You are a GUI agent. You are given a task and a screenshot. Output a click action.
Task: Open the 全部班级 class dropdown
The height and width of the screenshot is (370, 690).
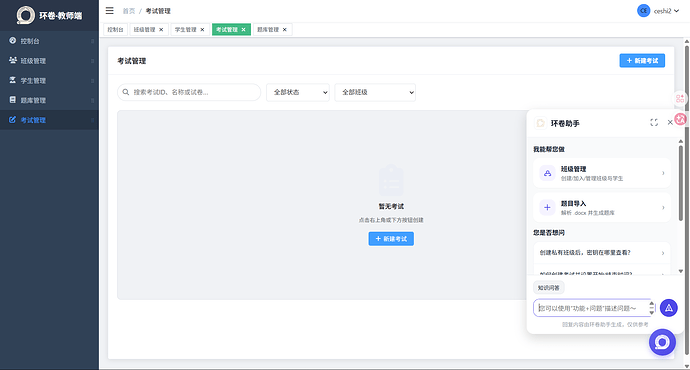375,92
